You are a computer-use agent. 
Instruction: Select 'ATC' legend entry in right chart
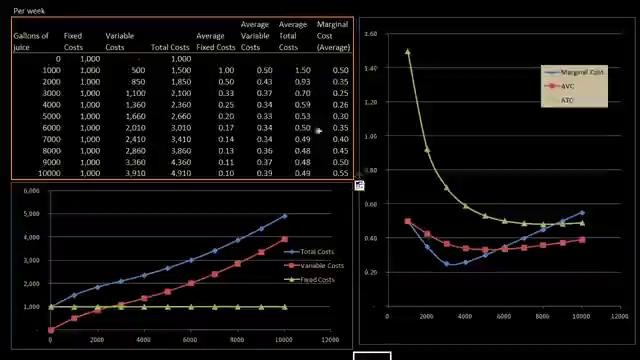point(559,100)
